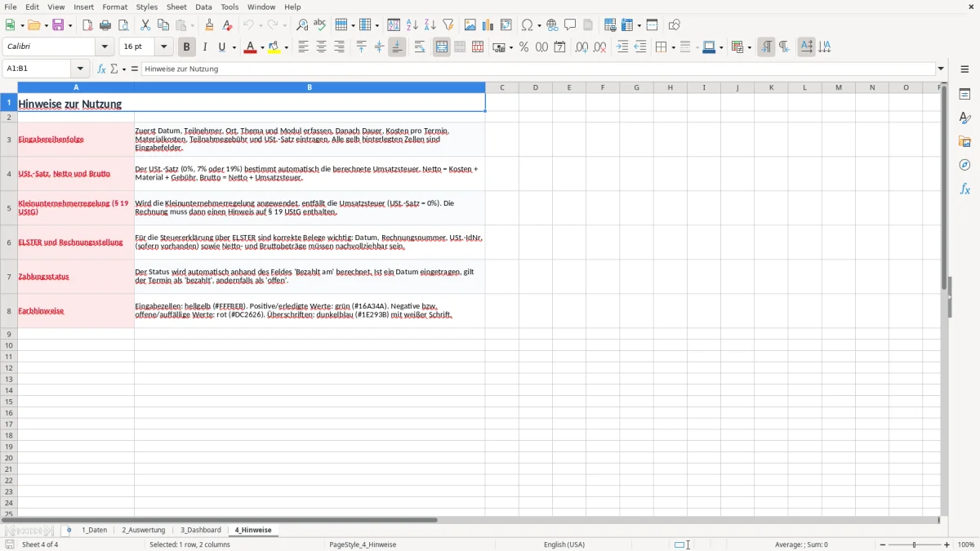This screenshot has height=551, width=980.
Task: Open the font name dropdown
Action: click(105, 47)
